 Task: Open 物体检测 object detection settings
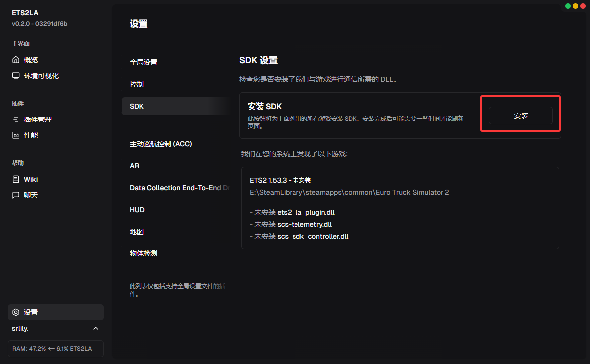click(144, 253)
